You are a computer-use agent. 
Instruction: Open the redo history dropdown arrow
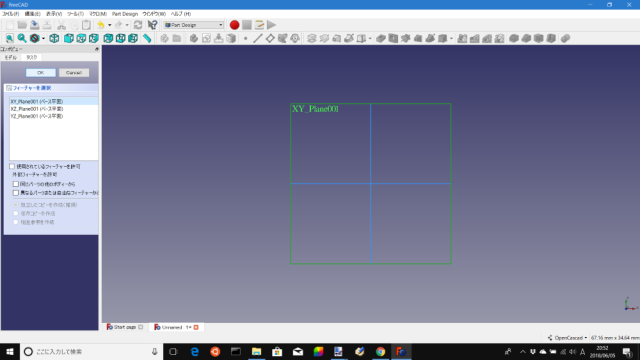pyautogui.click(x=127, y=25)
